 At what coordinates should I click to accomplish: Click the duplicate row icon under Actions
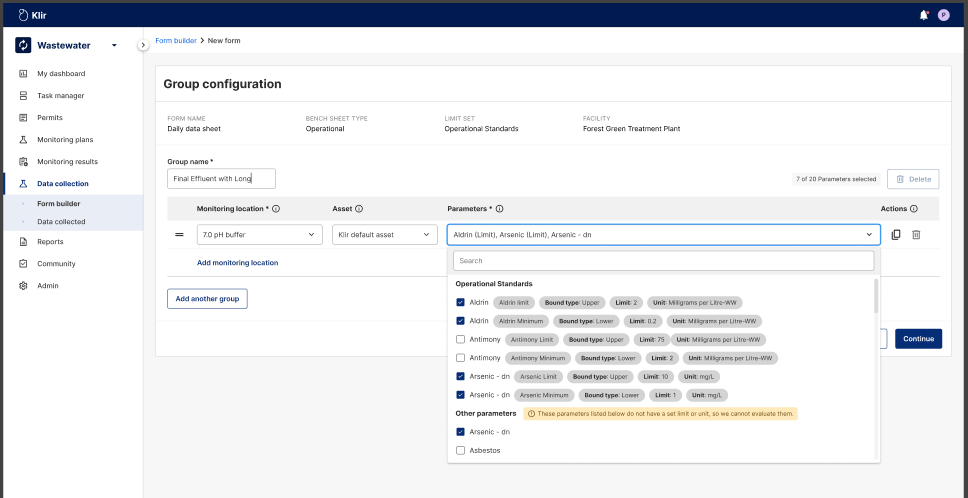(896, 234)
